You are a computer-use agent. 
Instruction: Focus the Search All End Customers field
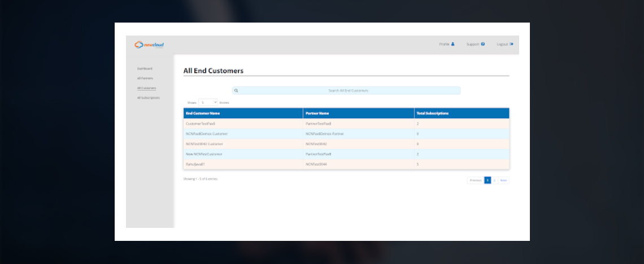[346, 91]
